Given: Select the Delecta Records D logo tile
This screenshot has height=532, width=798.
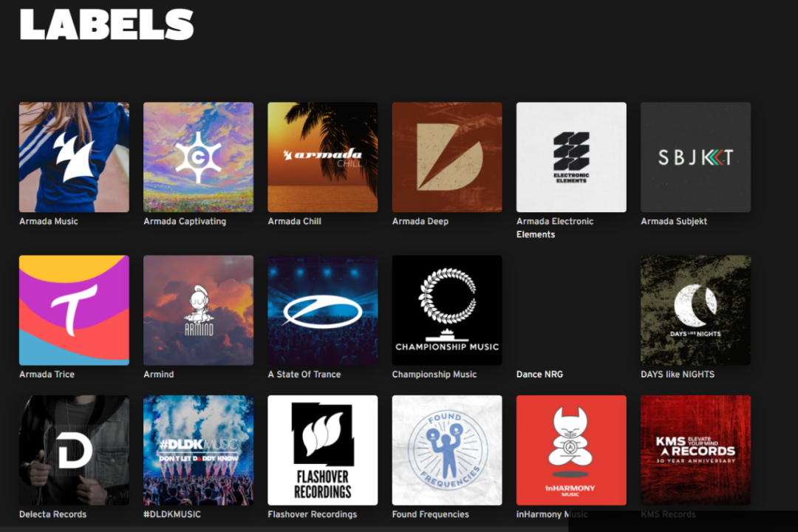Looking at the screenshot, I should click(74, 450).
